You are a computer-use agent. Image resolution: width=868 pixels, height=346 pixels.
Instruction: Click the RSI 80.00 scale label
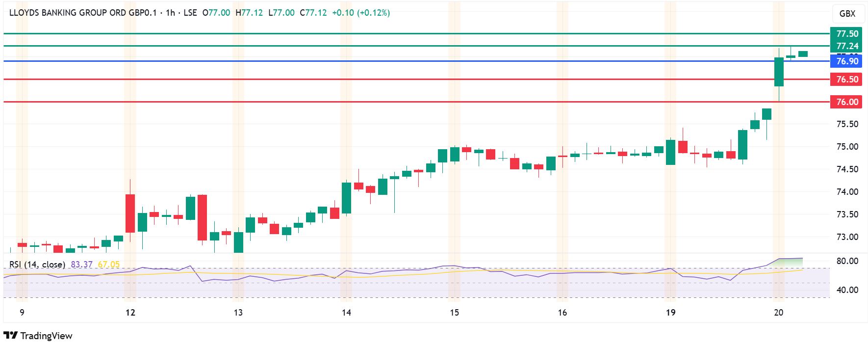coord(847,261)
